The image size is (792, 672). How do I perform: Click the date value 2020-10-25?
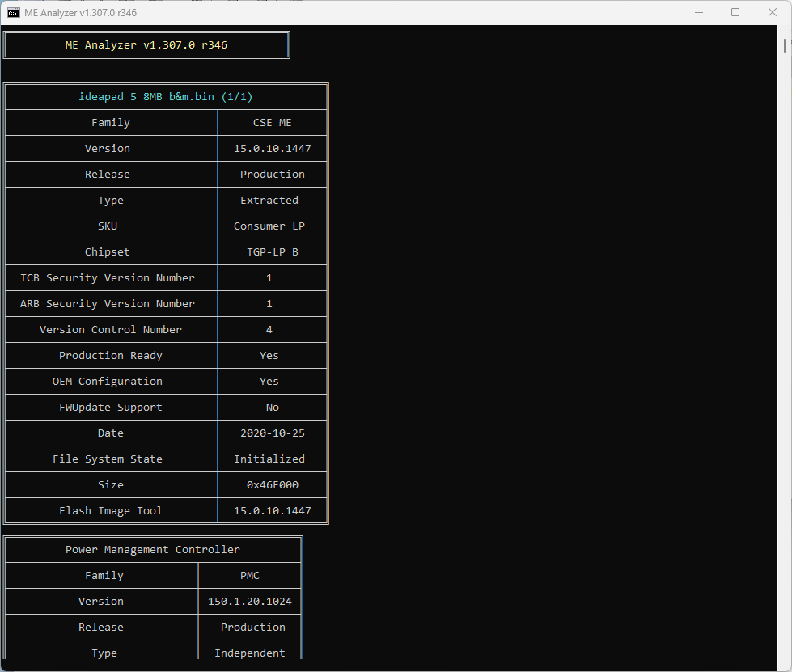[273, 433]
